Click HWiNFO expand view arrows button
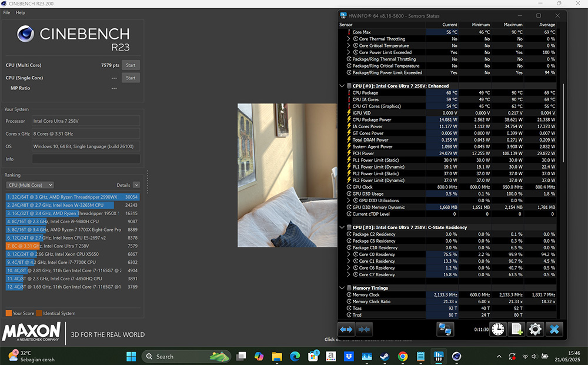Screen dimensions: 588x365 click(x=346, y=330)
